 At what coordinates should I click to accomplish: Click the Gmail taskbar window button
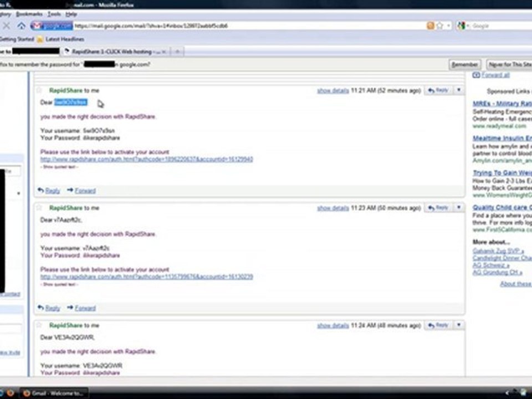pos(54,393)
